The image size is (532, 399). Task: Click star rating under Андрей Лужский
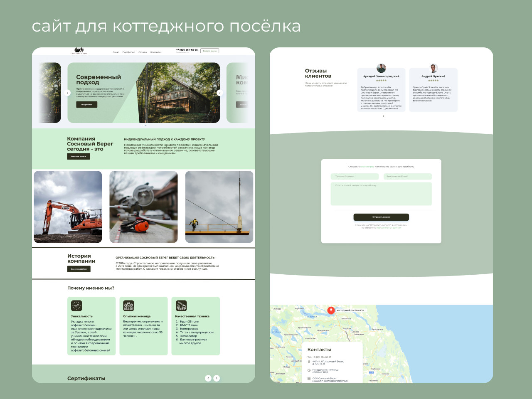pyautogui.click(x=433, y=81)
